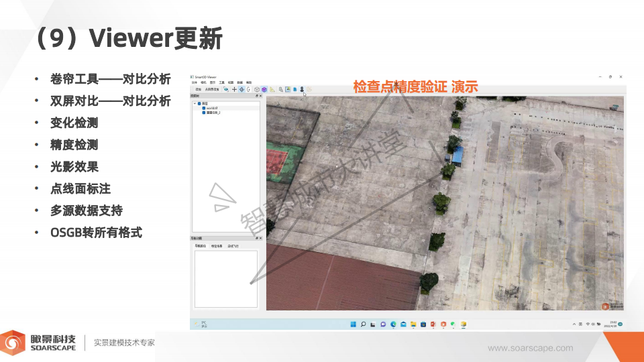
Task: Open the red PowerPoint icon on taskbar
Action: (433, 324)
